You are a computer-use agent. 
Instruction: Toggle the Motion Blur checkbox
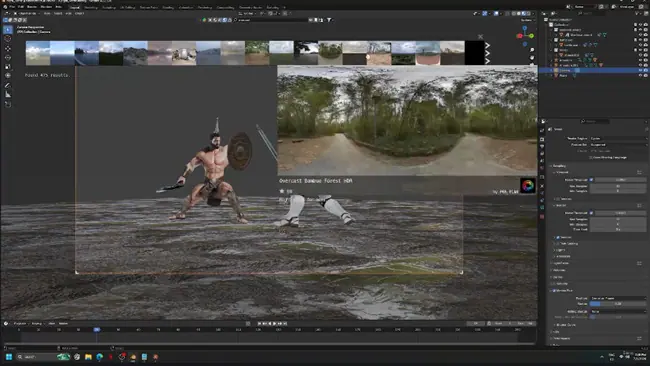[x=554, y=291]
